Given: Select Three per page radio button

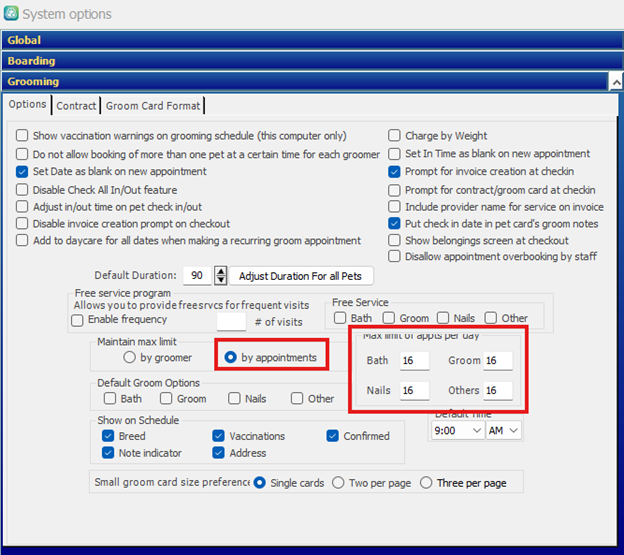Looking at the screenshot, I should 426,483.
